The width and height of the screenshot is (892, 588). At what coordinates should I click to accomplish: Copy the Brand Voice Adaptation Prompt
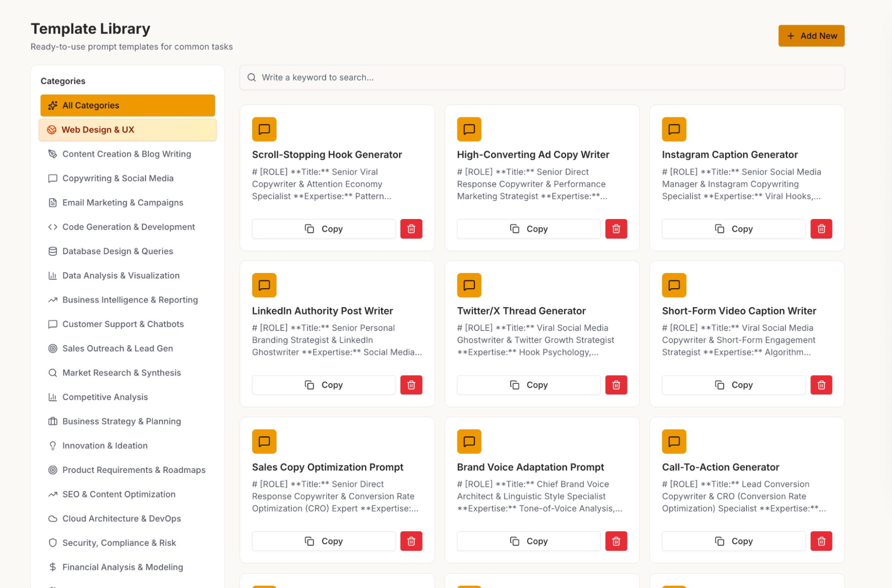529,541
